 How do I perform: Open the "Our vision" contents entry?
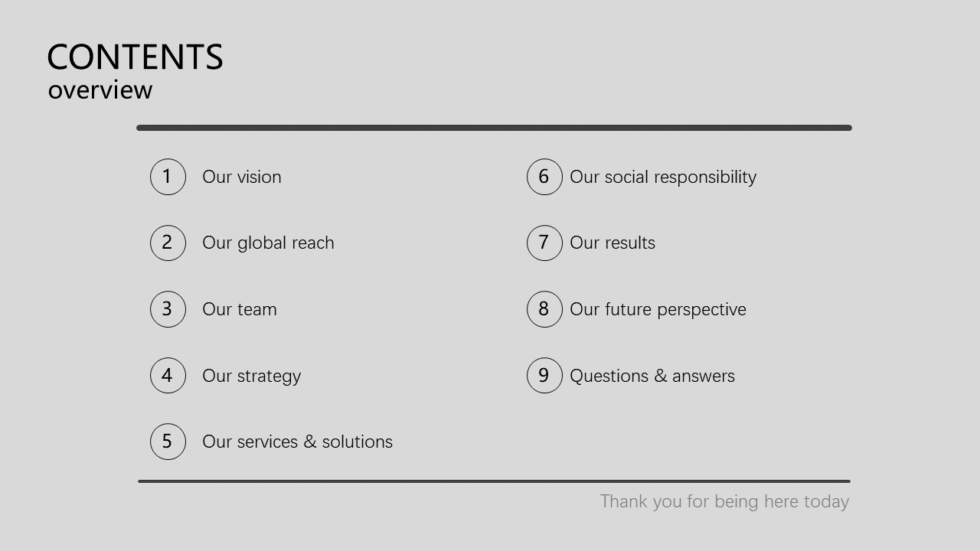pos(242,177)
